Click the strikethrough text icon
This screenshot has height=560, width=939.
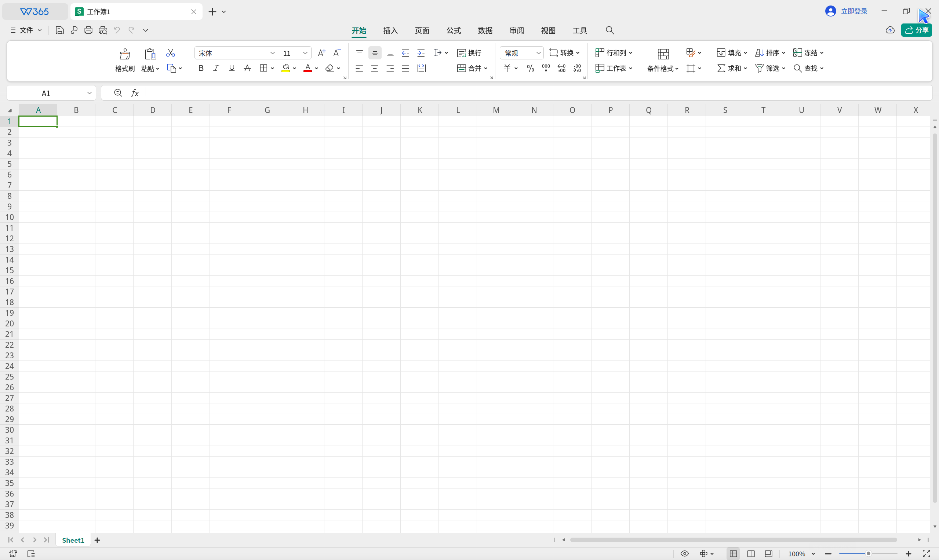[247, 68]
